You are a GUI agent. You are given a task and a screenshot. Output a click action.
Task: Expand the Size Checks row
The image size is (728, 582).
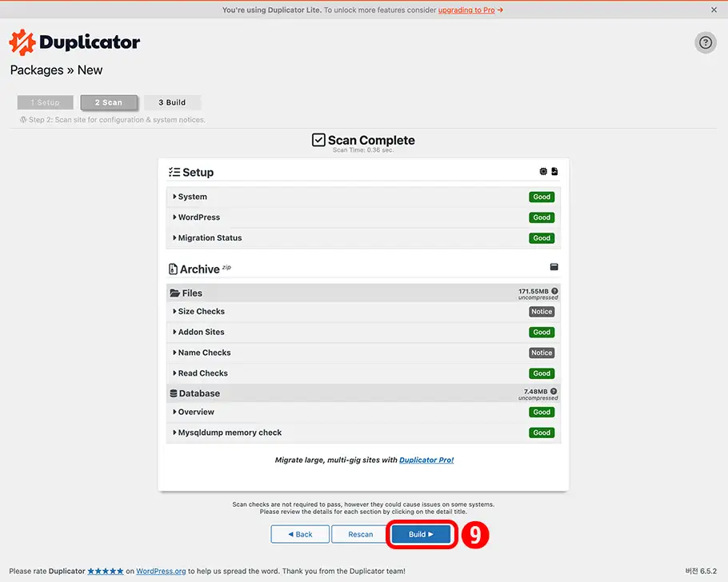(363, 312)
